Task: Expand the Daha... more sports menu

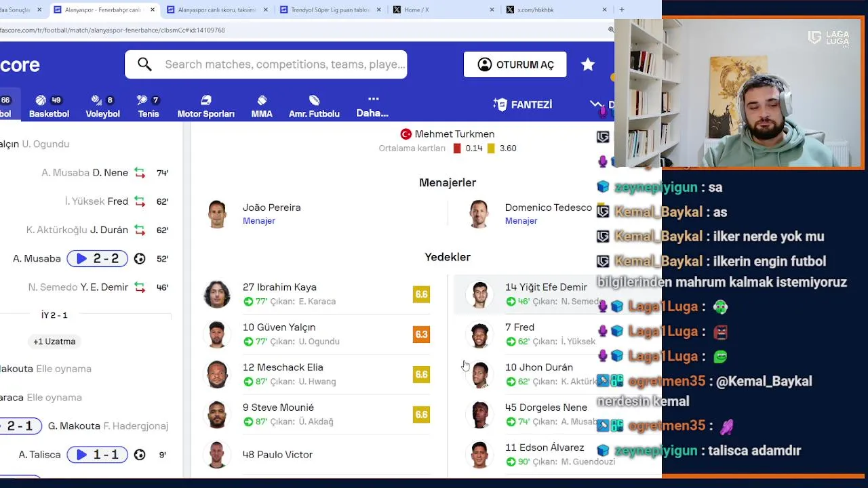Action: coord(372,106)
